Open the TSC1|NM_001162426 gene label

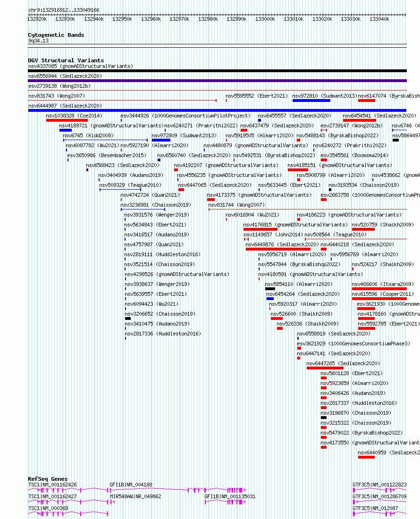click(53, 485)
